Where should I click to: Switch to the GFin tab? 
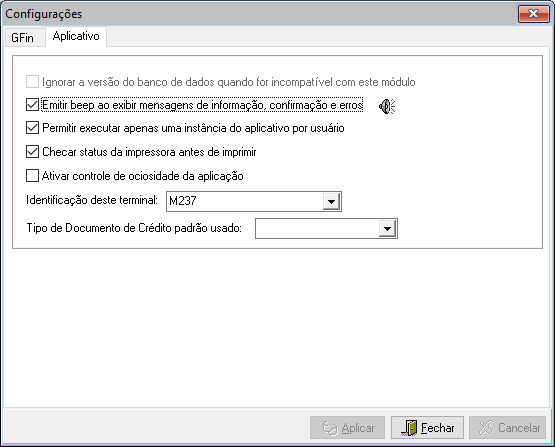click(23, 38)
